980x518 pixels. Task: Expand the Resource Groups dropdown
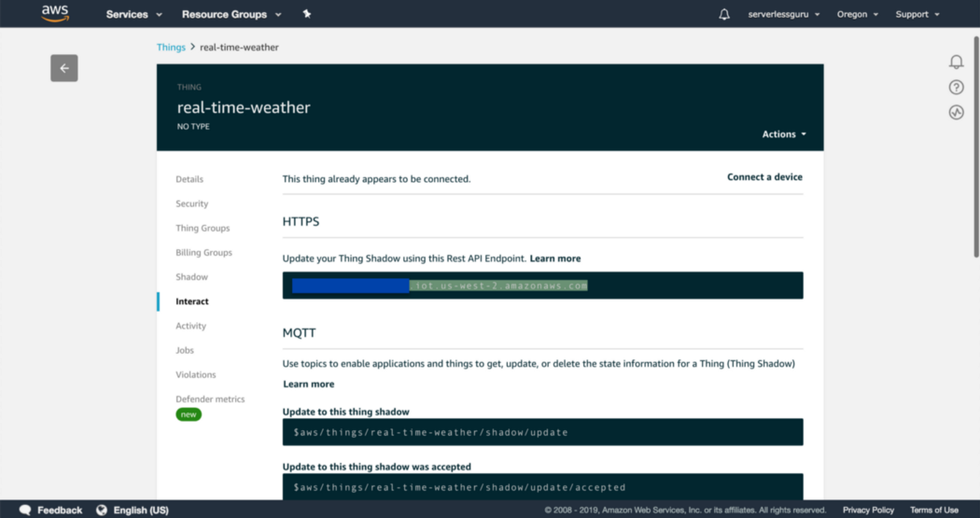(x=231, y=14)
